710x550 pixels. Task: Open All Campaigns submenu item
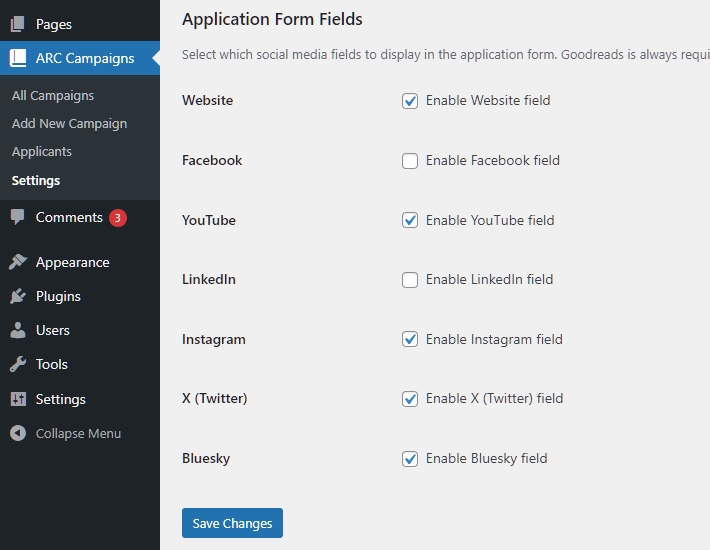(x=53, y=96)
